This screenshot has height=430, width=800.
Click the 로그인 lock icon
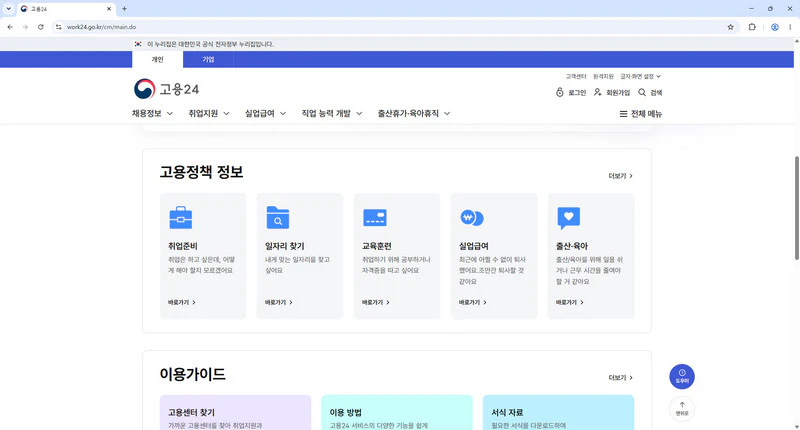[x=560, y=92]
